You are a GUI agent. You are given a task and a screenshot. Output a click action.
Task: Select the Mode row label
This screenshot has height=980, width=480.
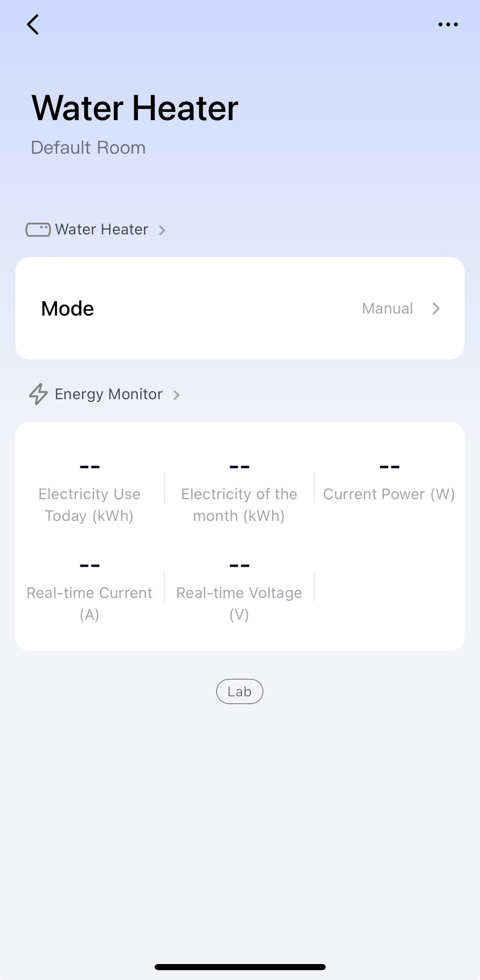pyautogui.click(x=68, y=309)
